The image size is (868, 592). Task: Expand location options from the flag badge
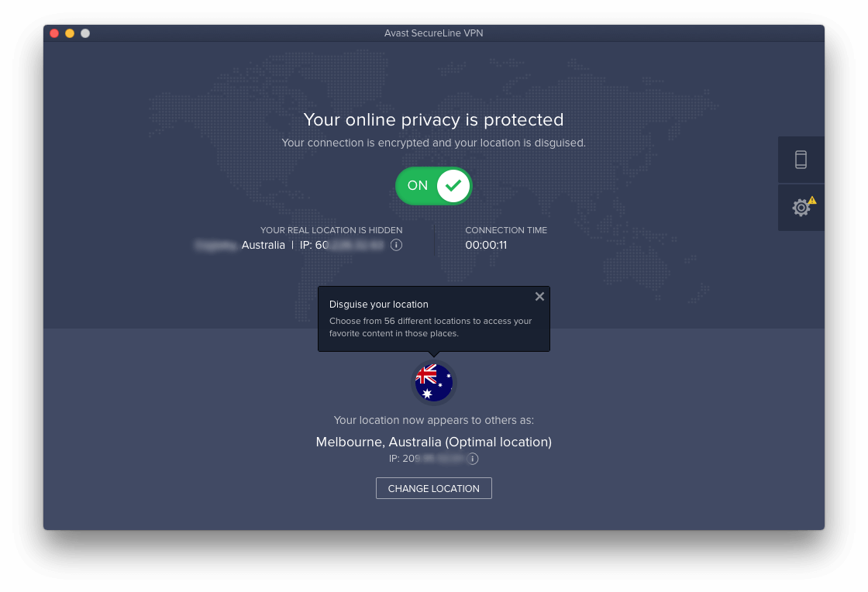tap(433, 381)
